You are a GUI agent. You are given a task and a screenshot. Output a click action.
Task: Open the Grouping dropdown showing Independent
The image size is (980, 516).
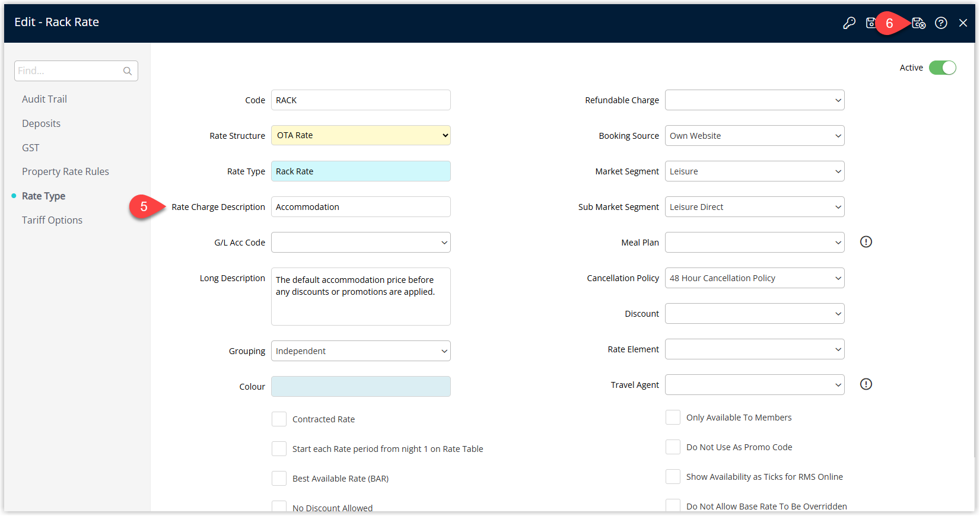click(x=361, y=351)
